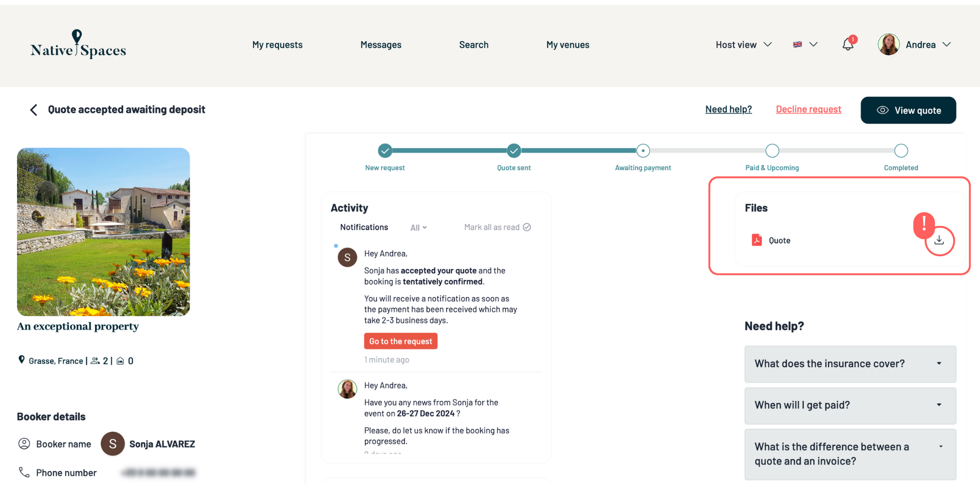Click the View quote button

pyautogui.click(x=908, y=110)
